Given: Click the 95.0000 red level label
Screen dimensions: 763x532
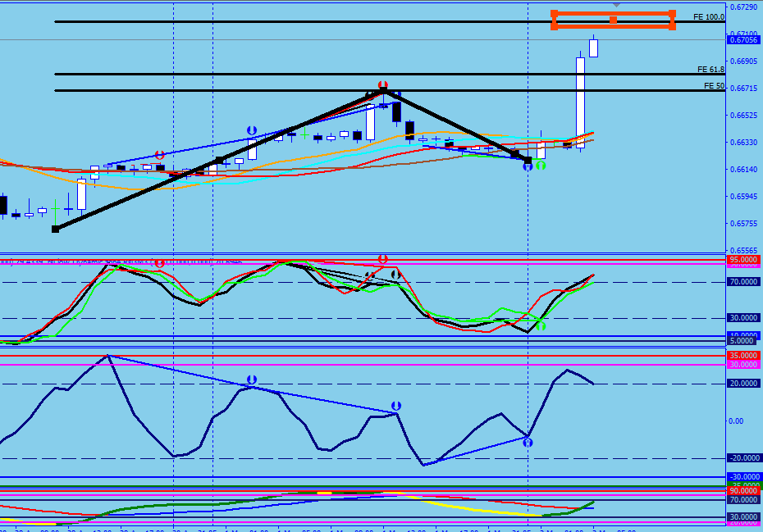Looking at the screenshot, I should coord(743,260).
